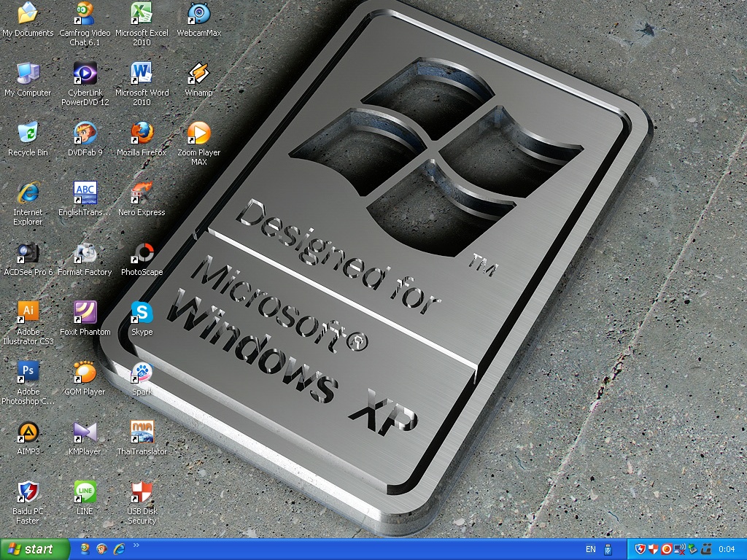
Task: Select the Nero Express shortcut
Action: click(142, 194)
